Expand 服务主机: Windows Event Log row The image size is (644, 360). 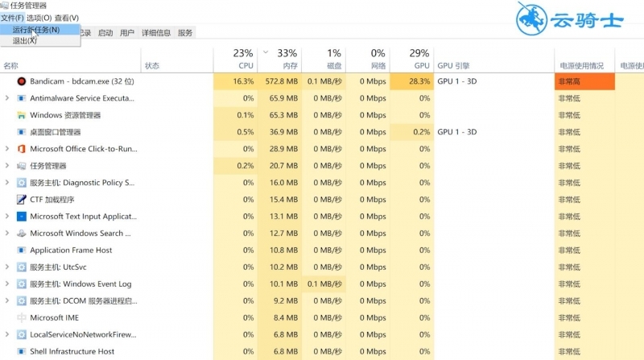tap(7, 283)
